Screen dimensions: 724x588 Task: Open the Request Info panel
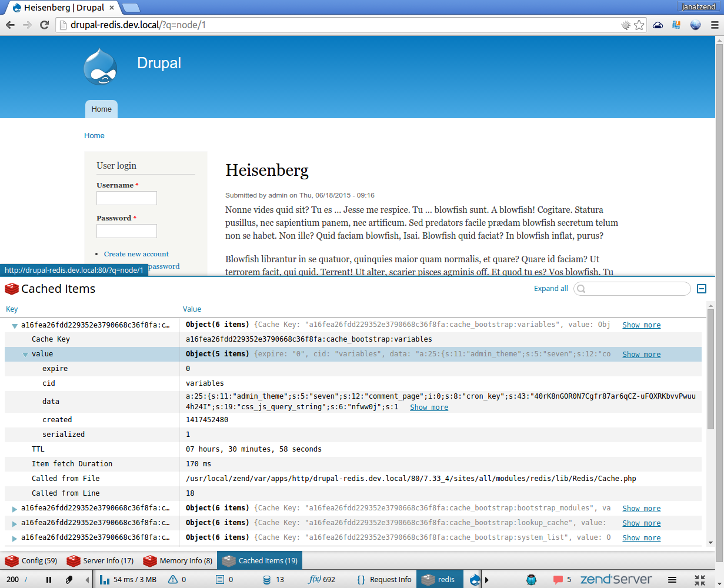(384, 580)
